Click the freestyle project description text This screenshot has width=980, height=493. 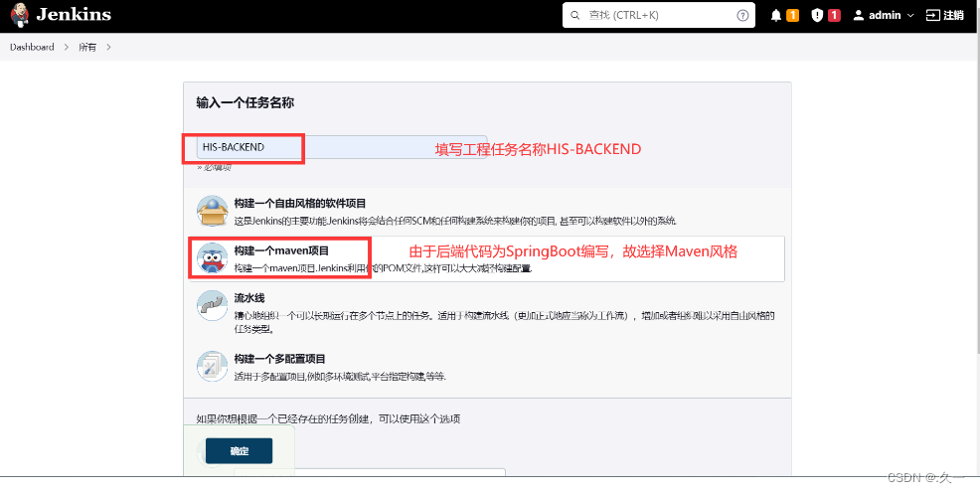pyautogui.click(x=455, y=221)
